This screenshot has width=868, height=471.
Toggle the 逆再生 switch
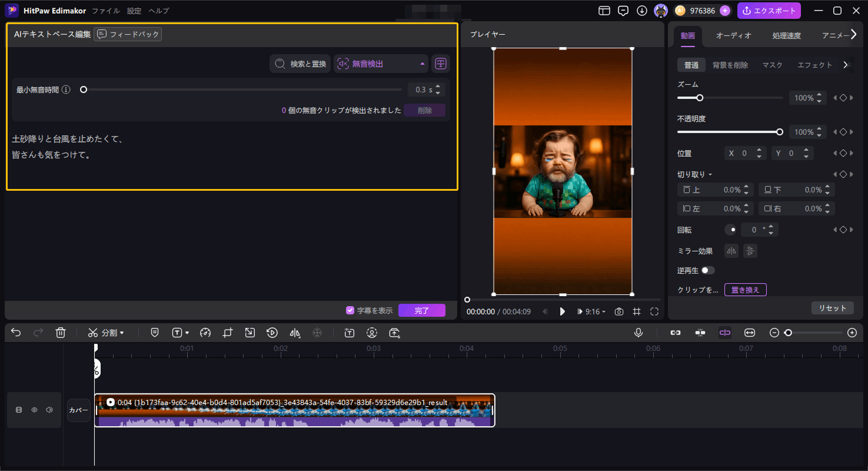tap(707, 270)
